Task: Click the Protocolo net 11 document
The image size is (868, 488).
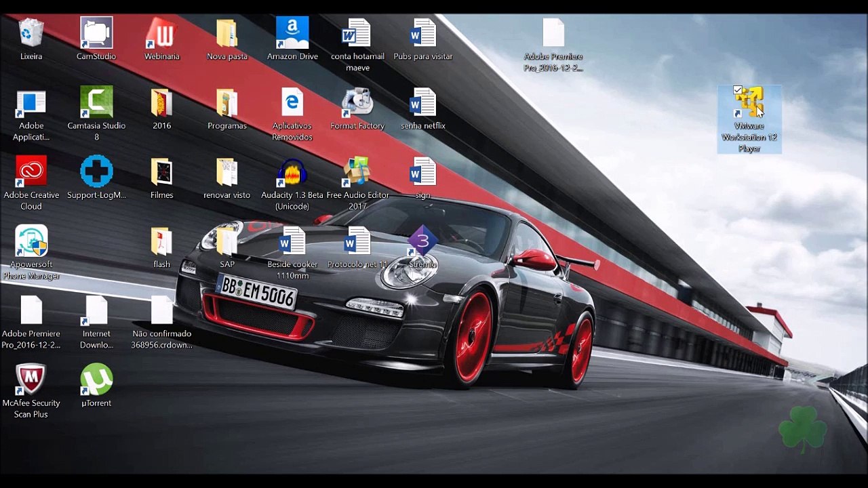Action: [x=357, y=241]
